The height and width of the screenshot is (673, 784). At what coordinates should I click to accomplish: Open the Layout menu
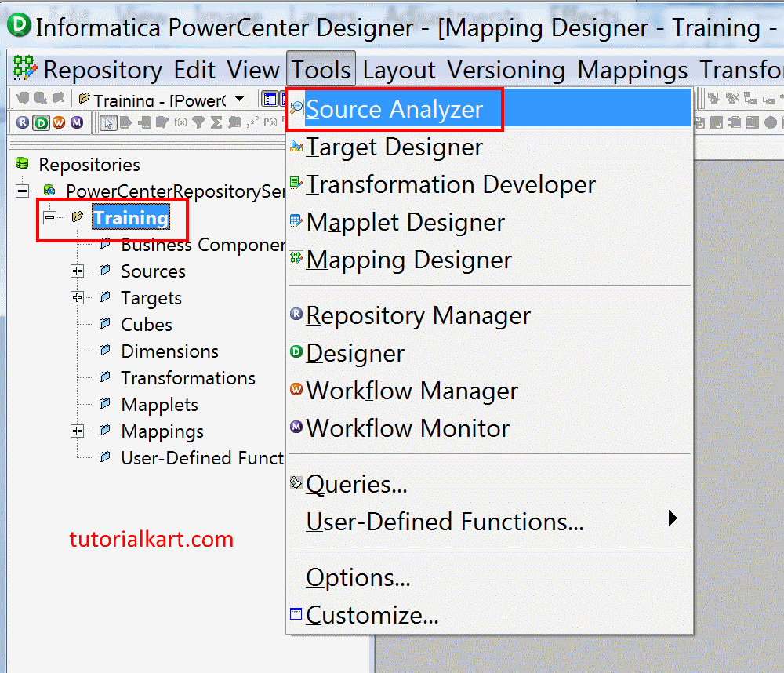399,70
